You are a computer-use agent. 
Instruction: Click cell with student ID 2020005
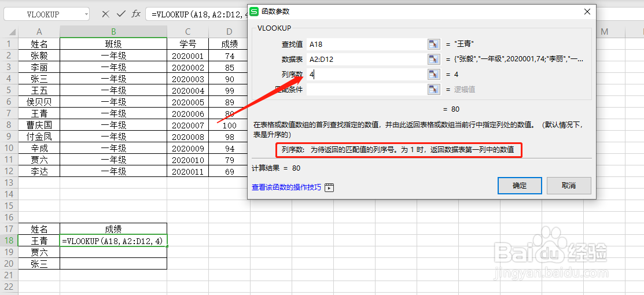click(x=187, y=102)
